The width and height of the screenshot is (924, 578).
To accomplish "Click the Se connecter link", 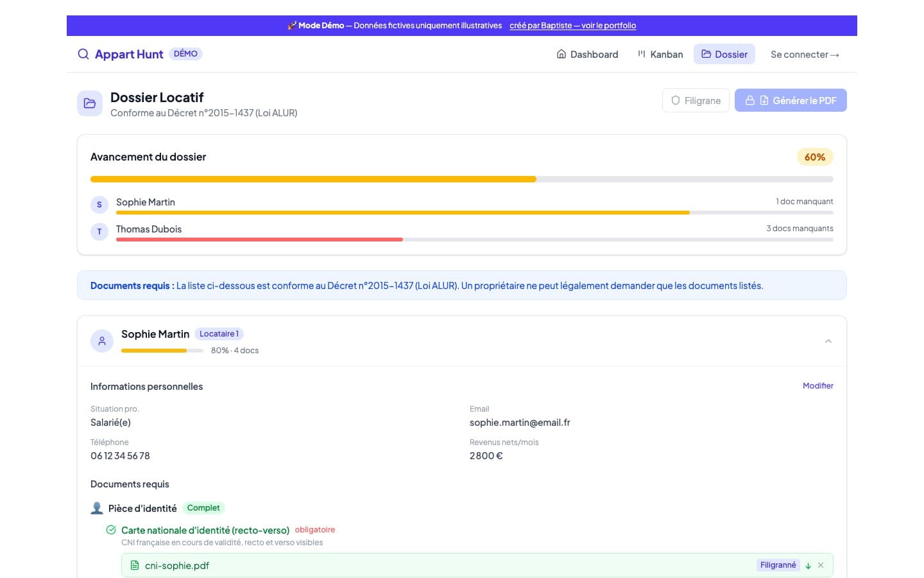I will pyautogui.click(x=805, y=54).
